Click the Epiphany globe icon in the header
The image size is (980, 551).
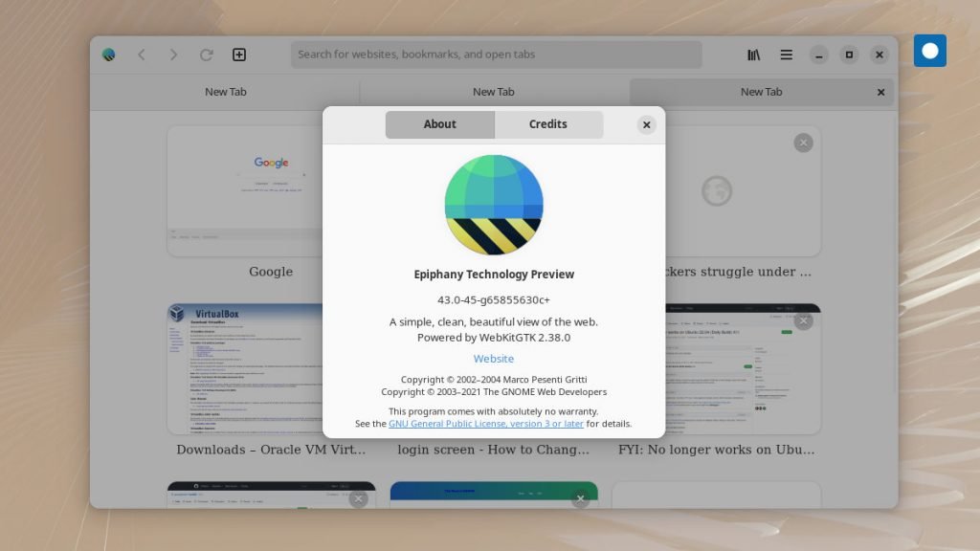[x=109, y=55]
